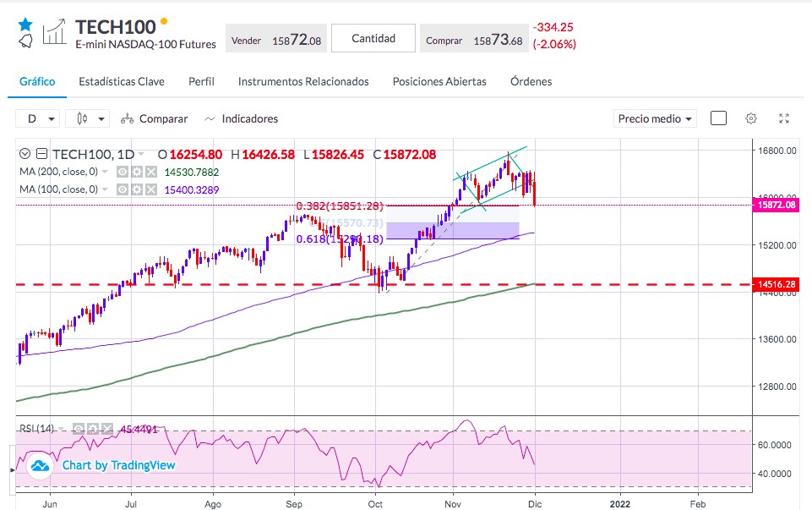Toggle the favorite star for TECH100
Viewport: 812px width, 510px height.
pyautogui.click(x=25, y=25)
